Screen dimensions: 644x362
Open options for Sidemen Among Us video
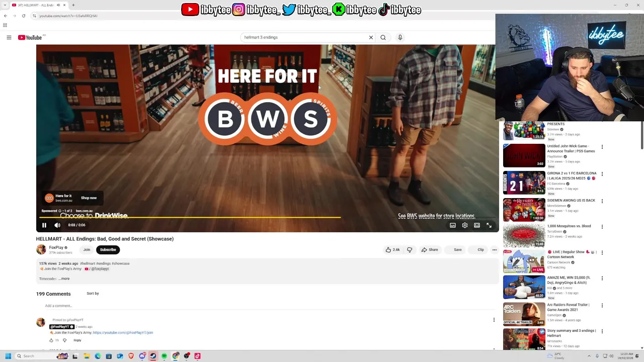602,202
